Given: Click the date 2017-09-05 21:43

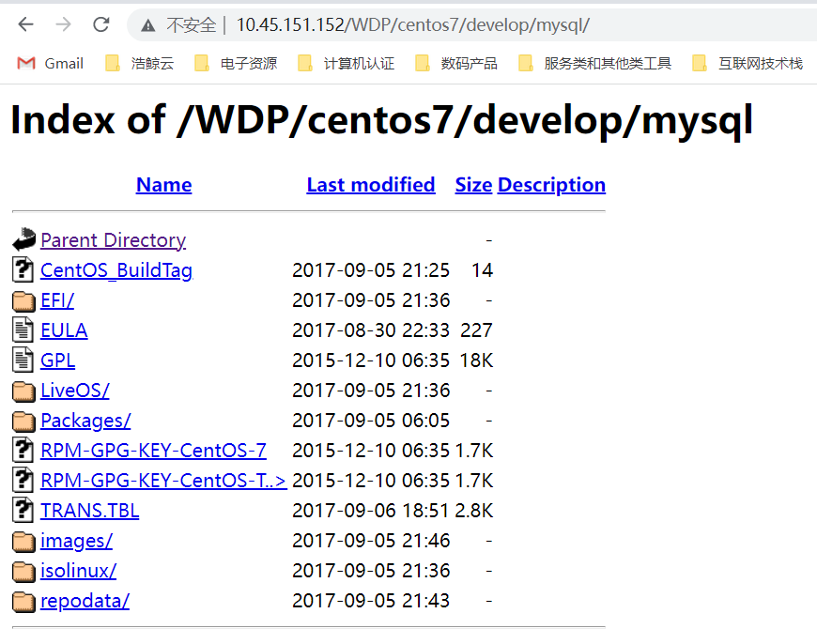Looking at the screenshot, I should 370,601.
